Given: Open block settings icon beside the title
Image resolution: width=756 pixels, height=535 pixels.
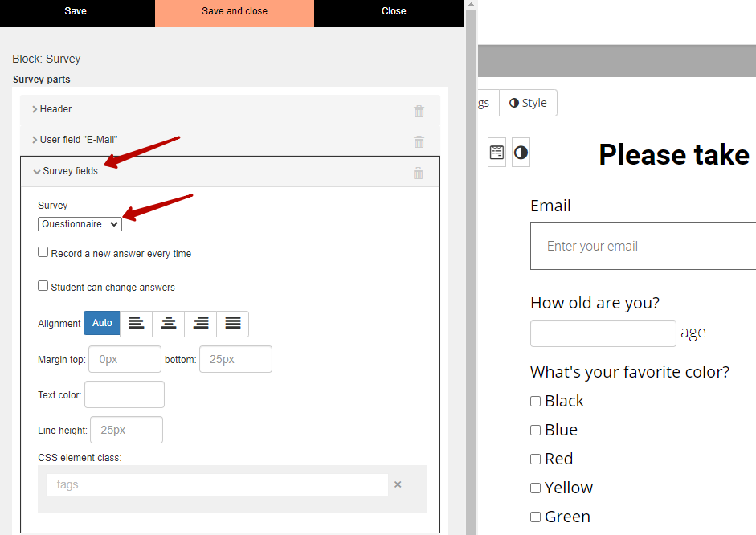Looking at the screenshot, I should pos(497,153).
